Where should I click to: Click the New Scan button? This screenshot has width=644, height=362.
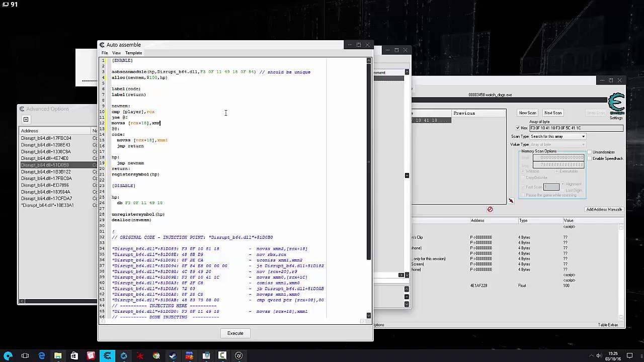point(528,113)
